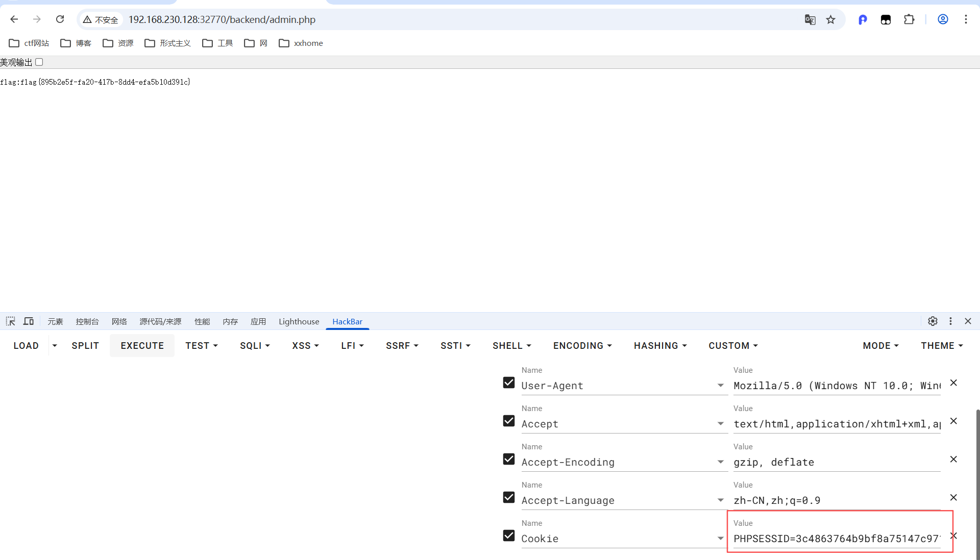The image size is (980, 560).
Task: Disable the Accept-Language header checkbox
Action: 508,497
